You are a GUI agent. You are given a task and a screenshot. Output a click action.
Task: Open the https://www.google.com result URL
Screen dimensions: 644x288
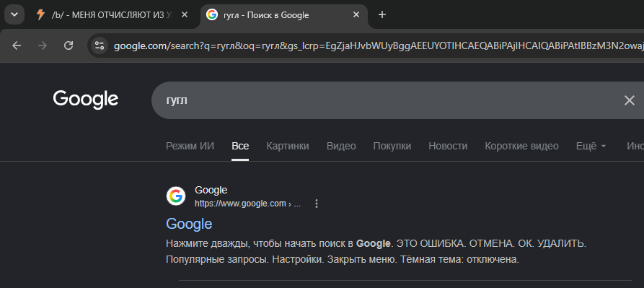click(x=247, y=204)
